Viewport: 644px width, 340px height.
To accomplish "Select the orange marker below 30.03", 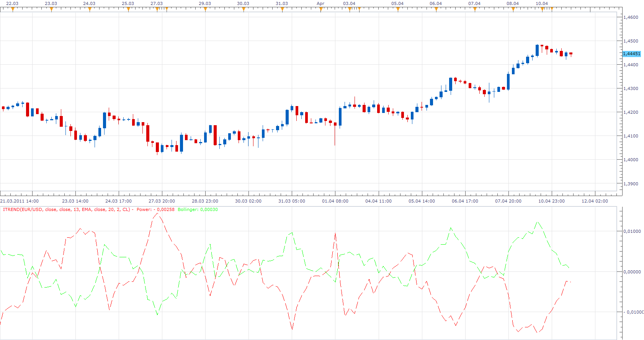I will click(244, 10).
